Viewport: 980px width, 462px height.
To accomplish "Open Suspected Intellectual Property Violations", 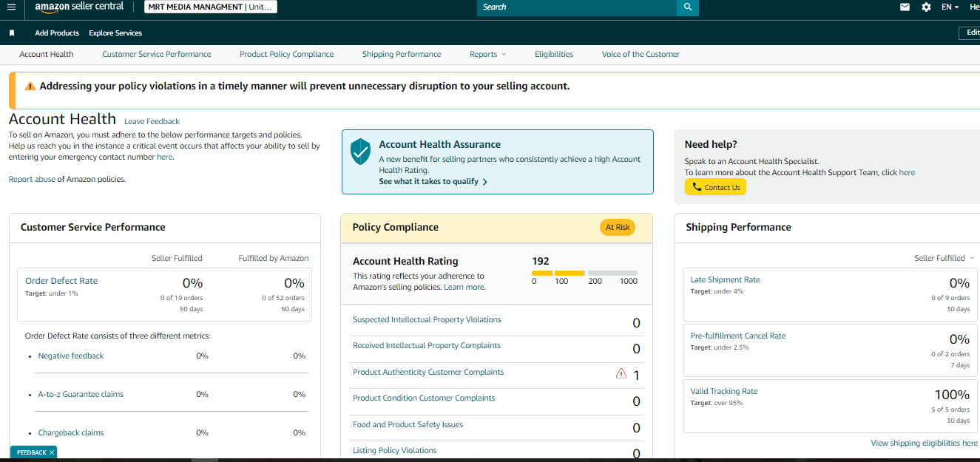I will pos(427,319).
